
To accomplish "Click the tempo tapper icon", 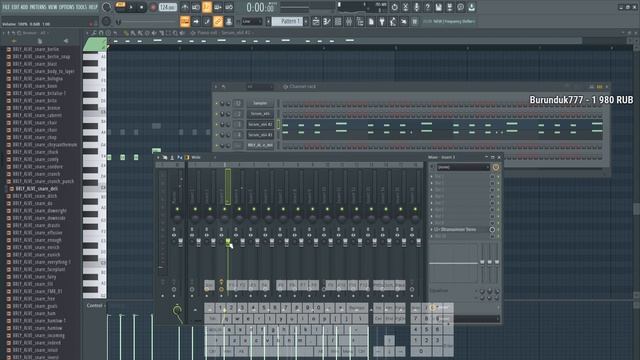I will click(x=393, y=21).
